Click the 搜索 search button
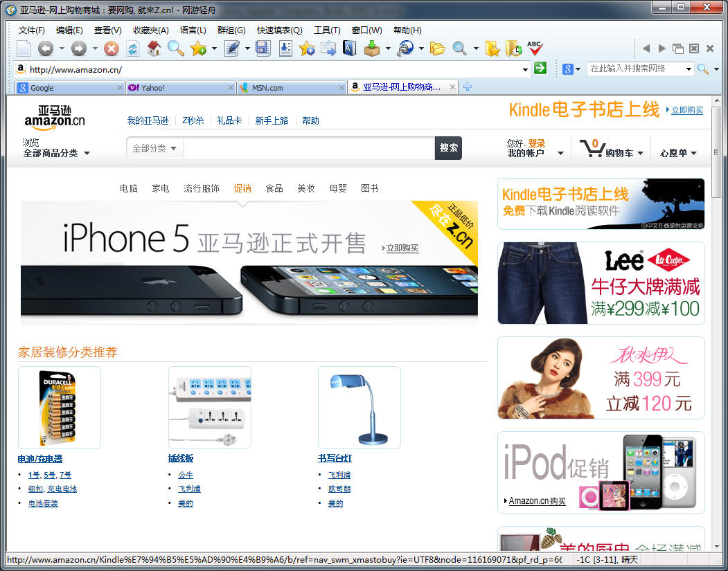Image resolution: width=728 pixels, height=571 pixels. (448, 148)
